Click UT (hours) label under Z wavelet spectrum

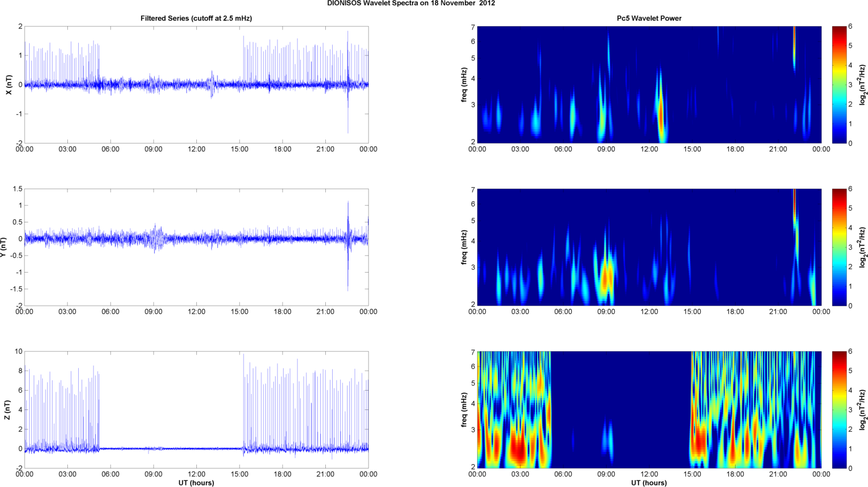point(649,482)
